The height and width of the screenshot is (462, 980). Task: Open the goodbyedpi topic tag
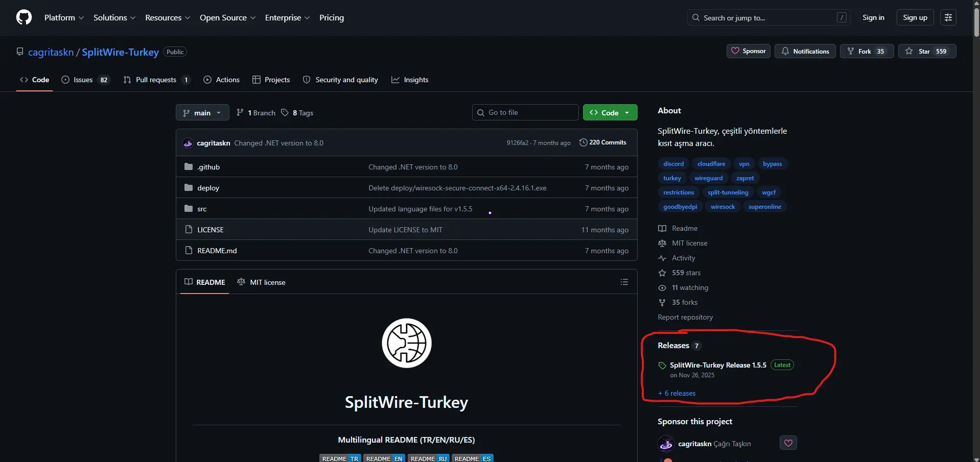(680, 207)
